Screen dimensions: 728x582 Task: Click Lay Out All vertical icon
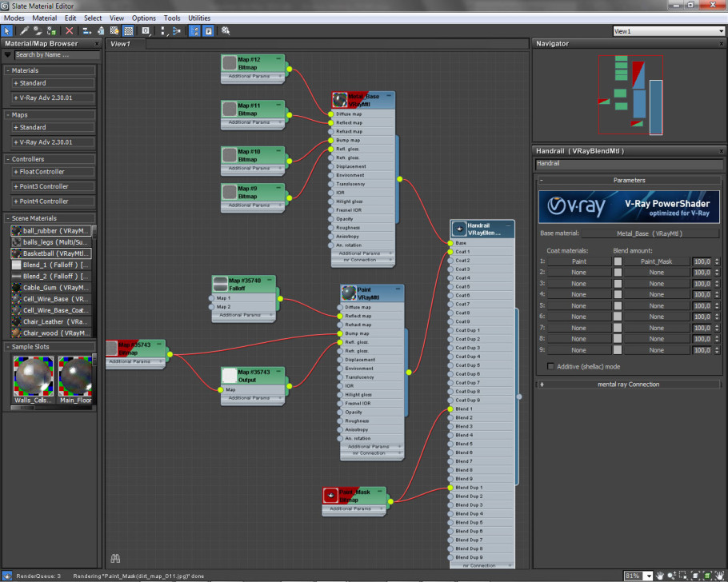click(162, 30)
